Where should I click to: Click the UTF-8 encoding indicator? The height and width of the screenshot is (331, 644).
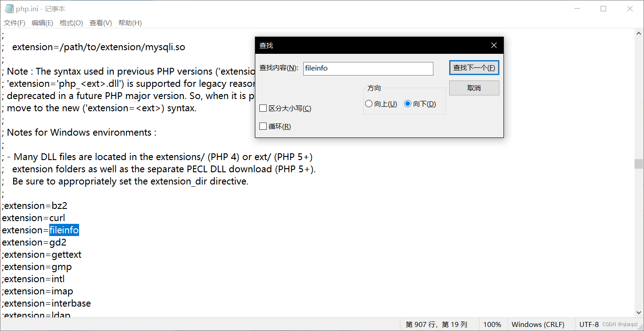[589, 324]
